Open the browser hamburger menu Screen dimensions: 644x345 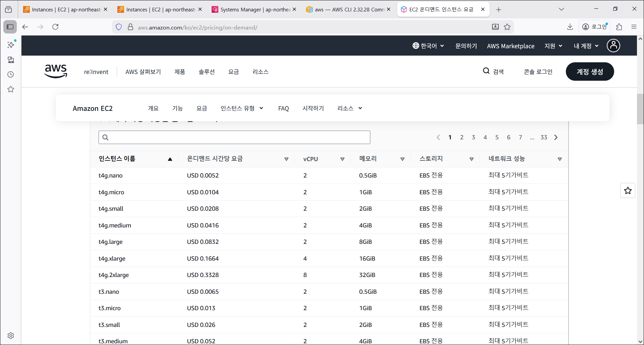coord(634,27)
